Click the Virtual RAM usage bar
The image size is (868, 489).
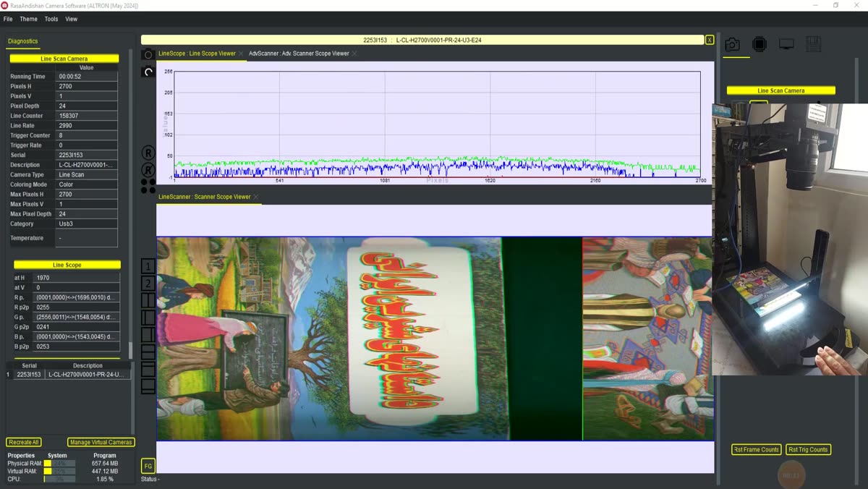(59, 471)
